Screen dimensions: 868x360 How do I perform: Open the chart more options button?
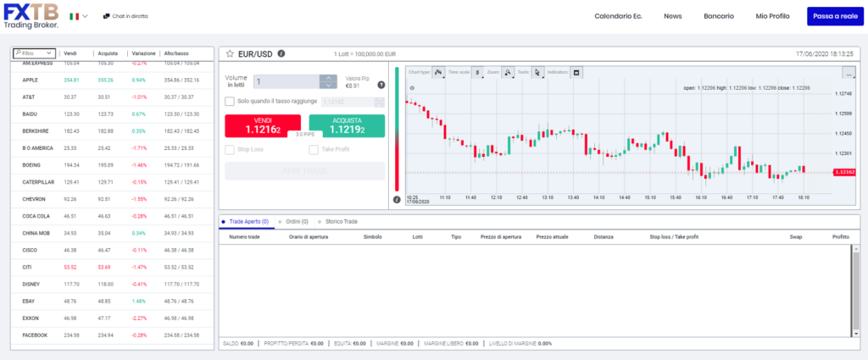click(849, 73)
